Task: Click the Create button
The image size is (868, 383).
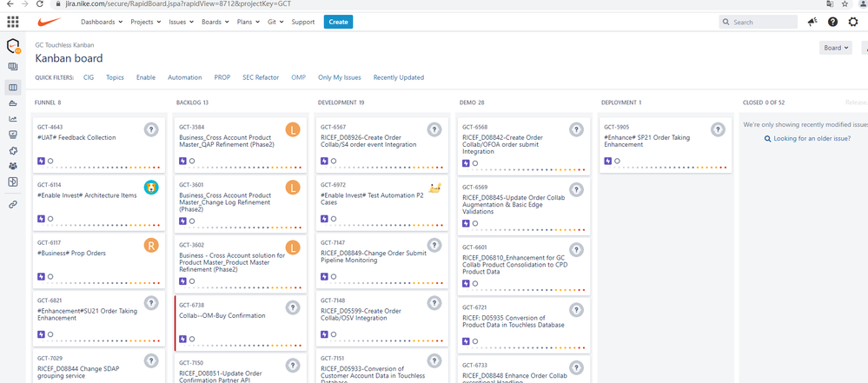Action: coord(338,22)
